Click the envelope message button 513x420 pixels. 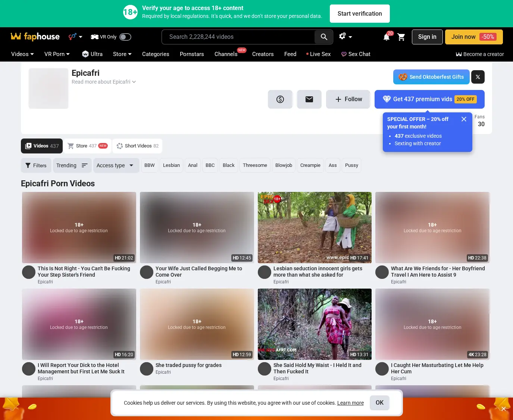click(309, 99)
